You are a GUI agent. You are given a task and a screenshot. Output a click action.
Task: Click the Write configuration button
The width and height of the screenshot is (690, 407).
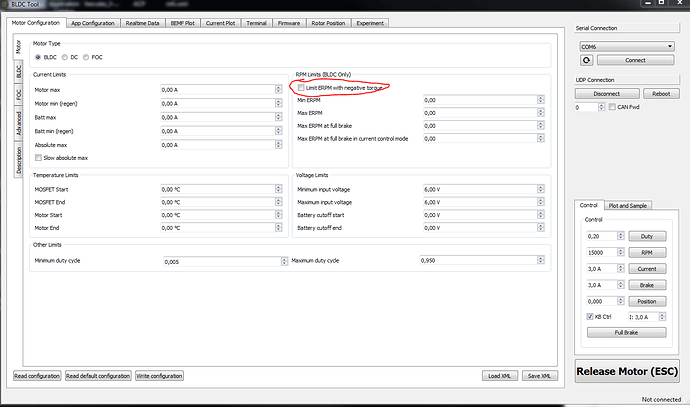click(x=159, y=376)
